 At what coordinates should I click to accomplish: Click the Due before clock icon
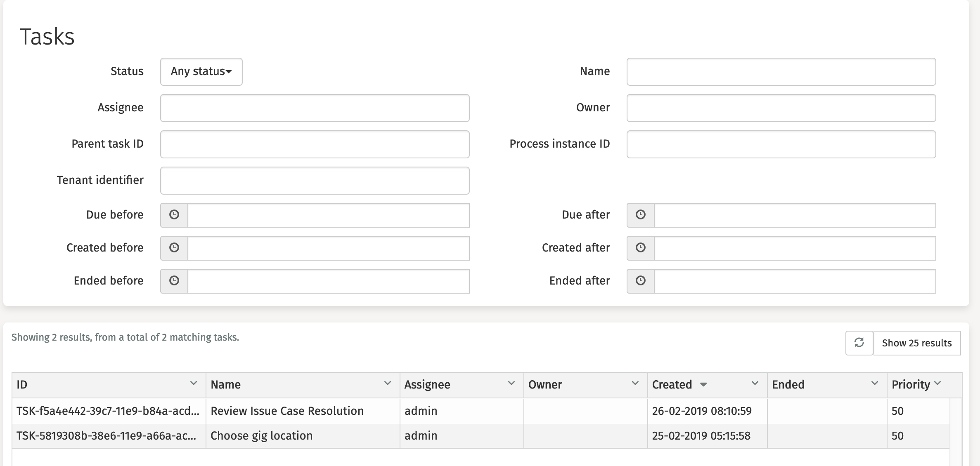tap(174, 215)
